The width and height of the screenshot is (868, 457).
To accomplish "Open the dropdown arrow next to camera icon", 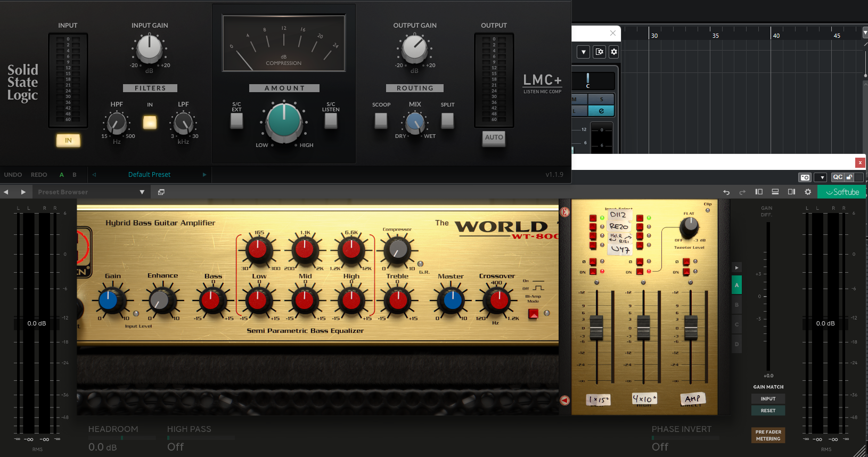I will [x=821, y=177].
